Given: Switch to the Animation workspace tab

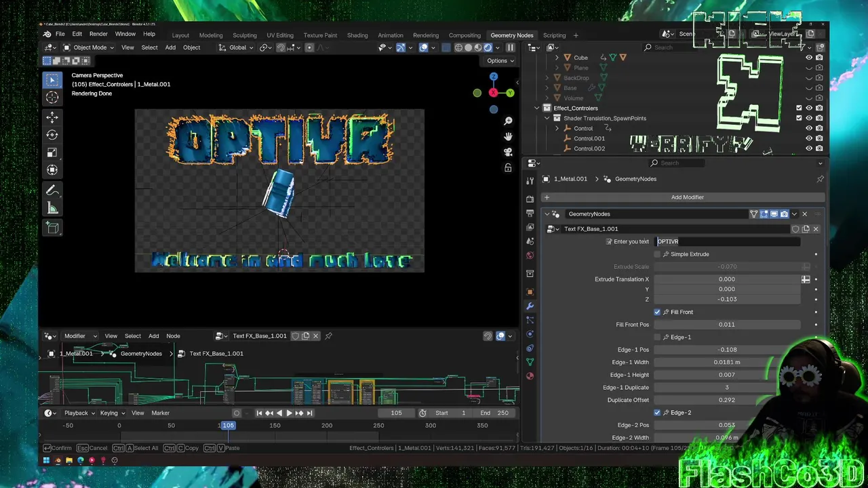Looking at the screenshot, I should click(x=391, y=35).
